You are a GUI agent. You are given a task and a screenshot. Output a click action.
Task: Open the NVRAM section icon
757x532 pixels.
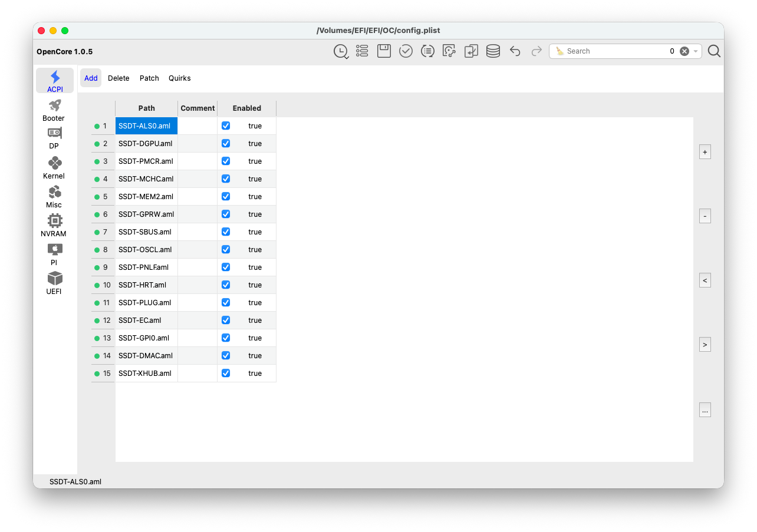click(x=54, y=226)
